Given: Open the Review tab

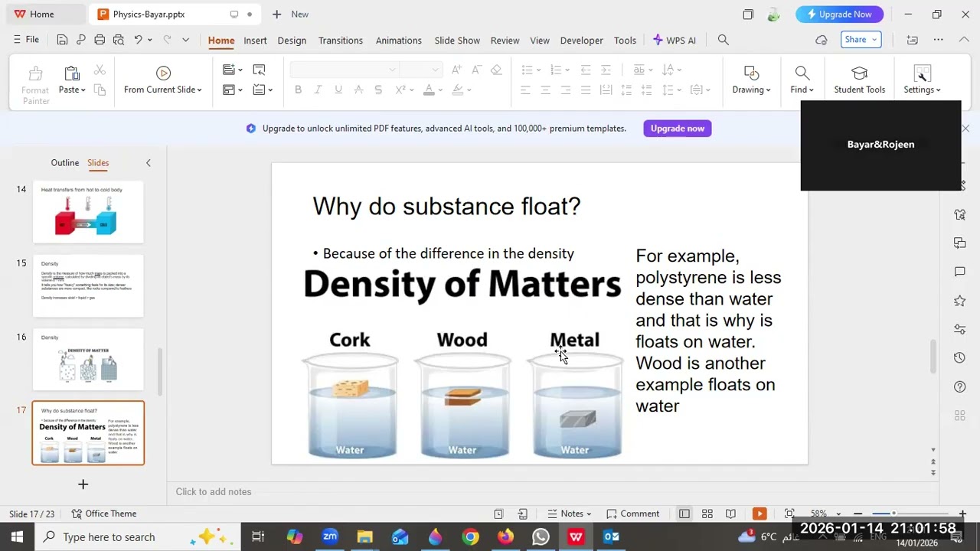Looking at the screenshot, I should [x=505, y=41].
